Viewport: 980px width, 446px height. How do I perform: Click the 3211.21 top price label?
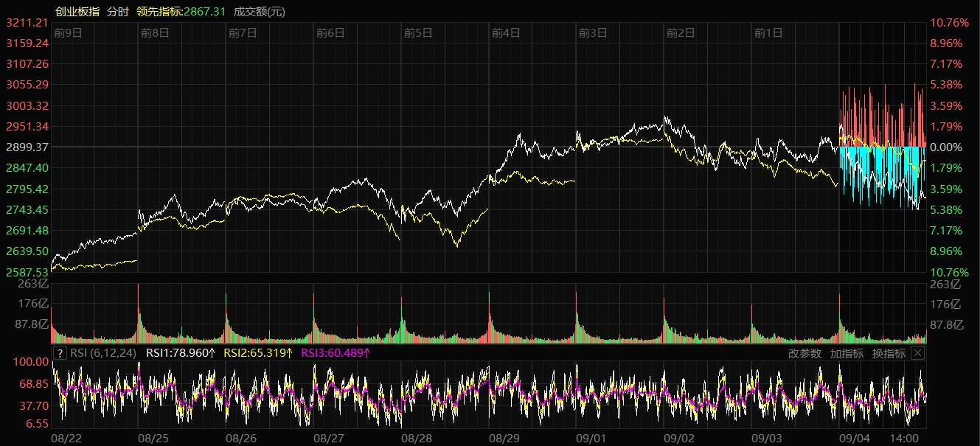(x=27, y=23)
